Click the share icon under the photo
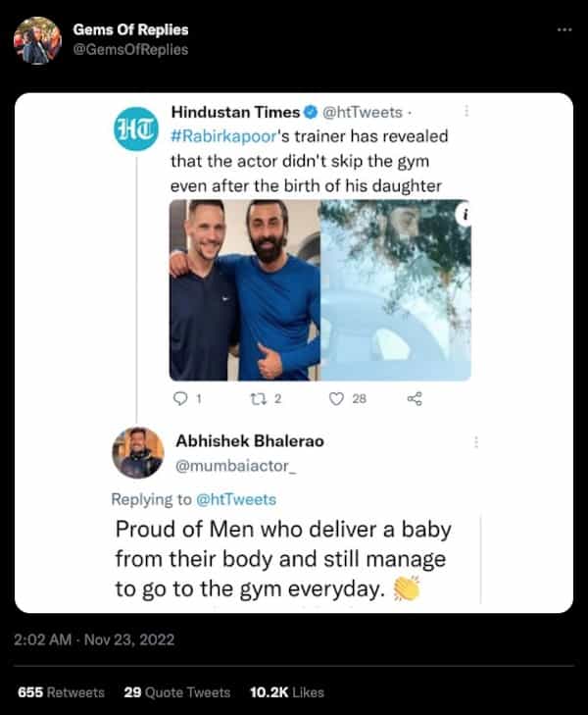This screenshot has height=715, width=588. (414, 398)
